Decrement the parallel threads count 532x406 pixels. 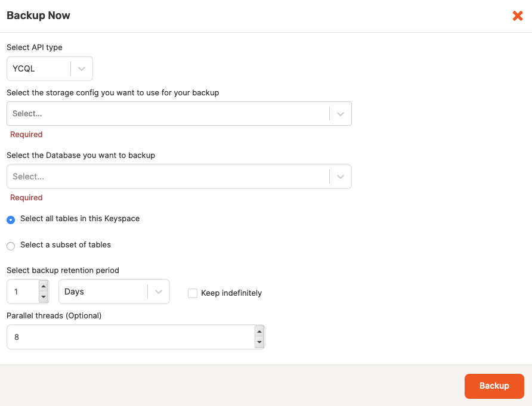click(259, 342)
